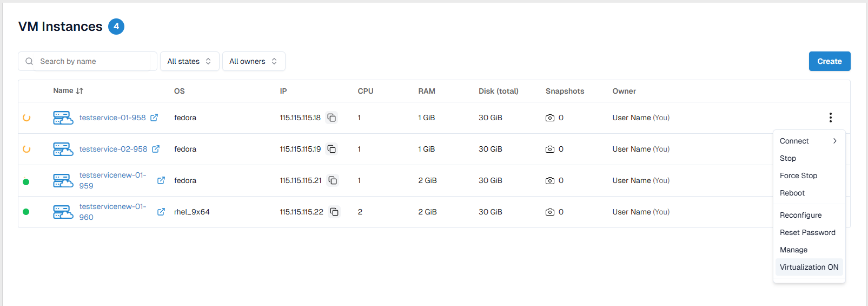Expand the Connect submenu
The image size is (868, 306).
(809, 141)
